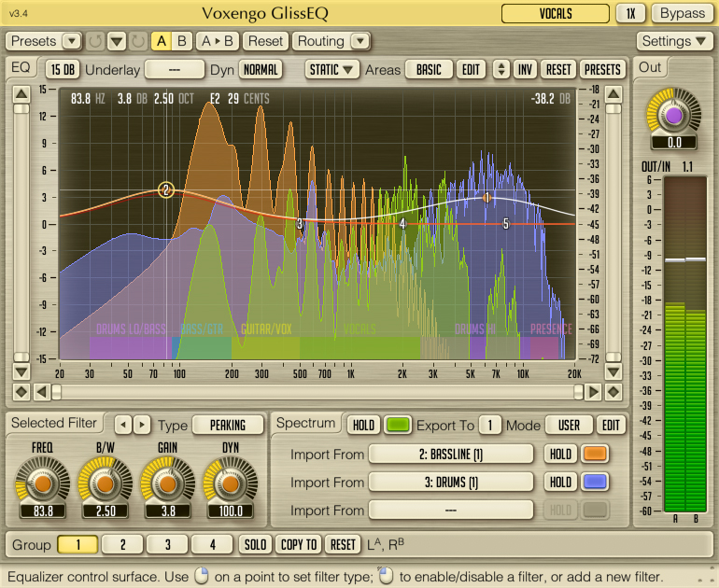This screenshot has width=719, height=588.
Task: Change the Export To slot 1
Action: (489, 426)
